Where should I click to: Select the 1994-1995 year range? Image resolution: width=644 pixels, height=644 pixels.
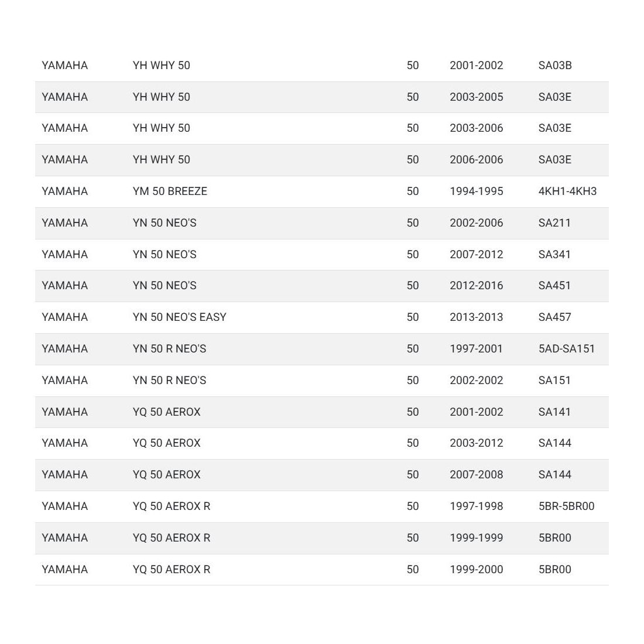pos(476,191)
